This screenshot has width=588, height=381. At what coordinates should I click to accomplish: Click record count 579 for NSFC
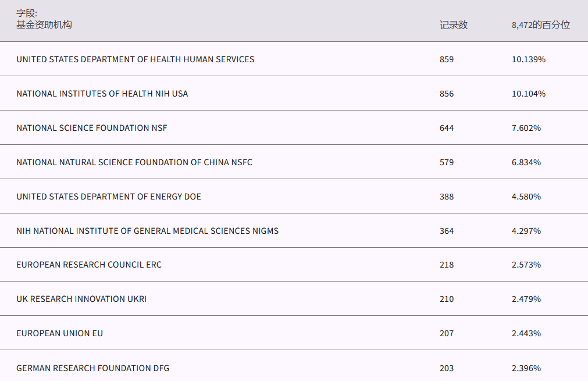(x=447, y=162)
